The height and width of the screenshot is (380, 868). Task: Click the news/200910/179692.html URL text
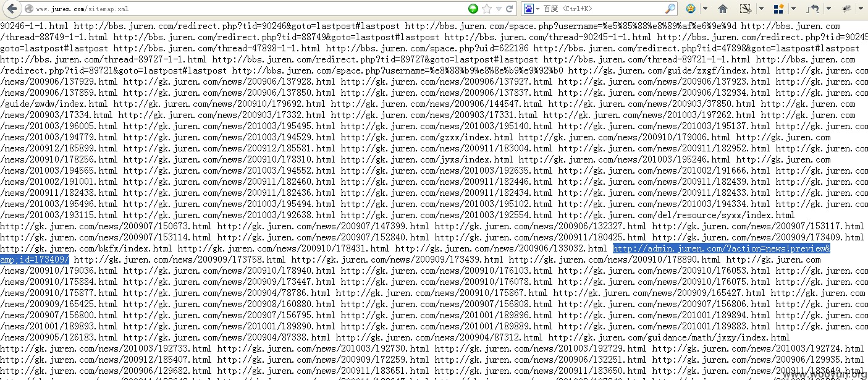219,104
